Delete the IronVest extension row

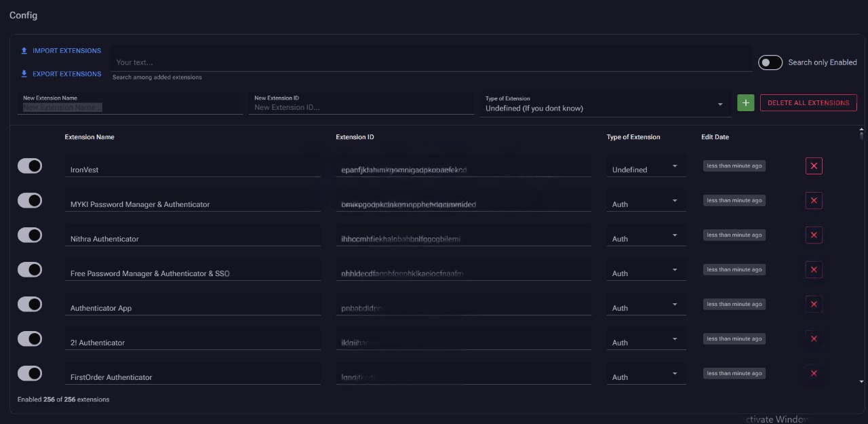[814, 166]
